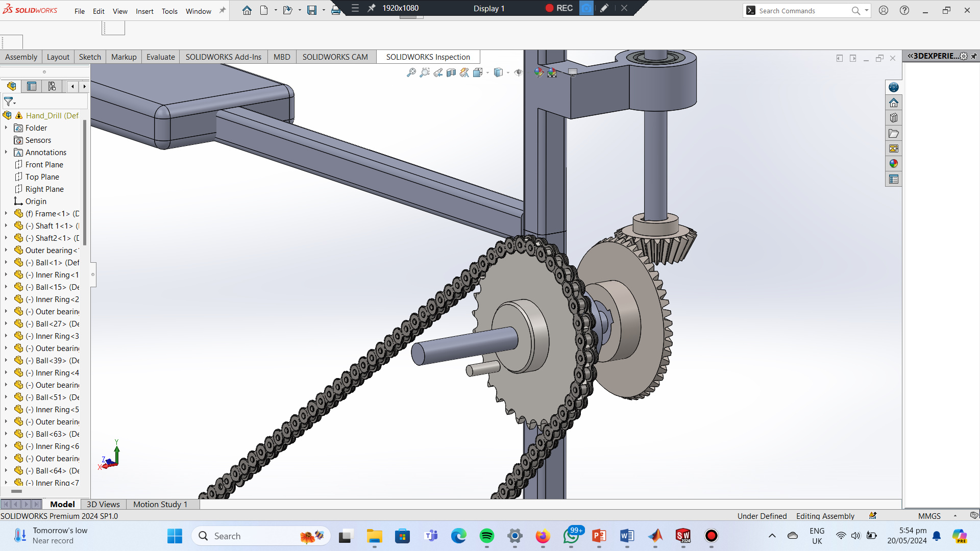Select the Zoom to Area tool
The height and width of the screenshot is (551, 980).
click(x=424, y=73)
